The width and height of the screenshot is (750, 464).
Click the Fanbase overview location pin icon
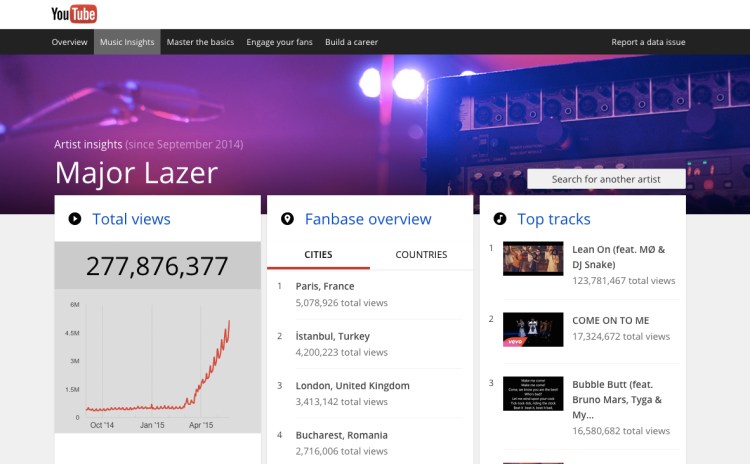(287, 219)
